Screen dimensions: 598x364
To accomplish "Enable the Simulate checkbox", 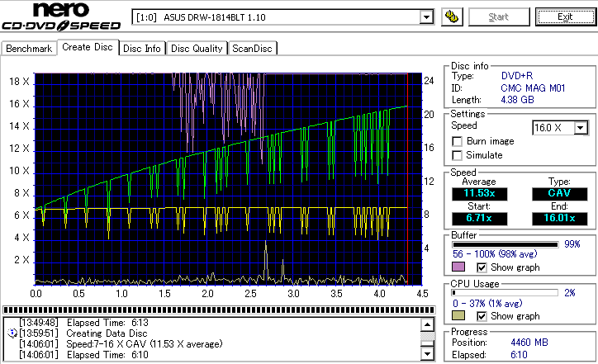I will coord(458,155).
